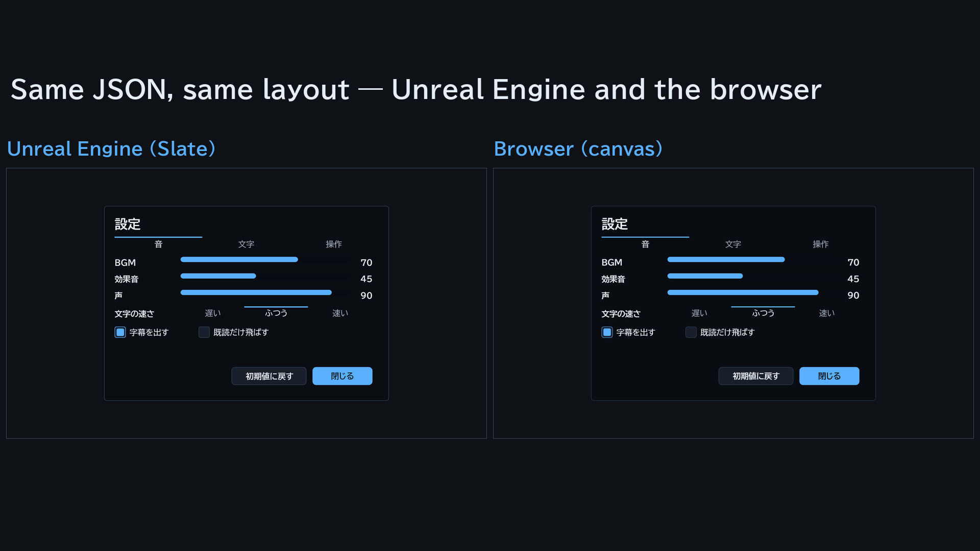Click 声 value 90 in Unreal Engine panel
This screenshot has width=980, height=551.
click(366, 295)
